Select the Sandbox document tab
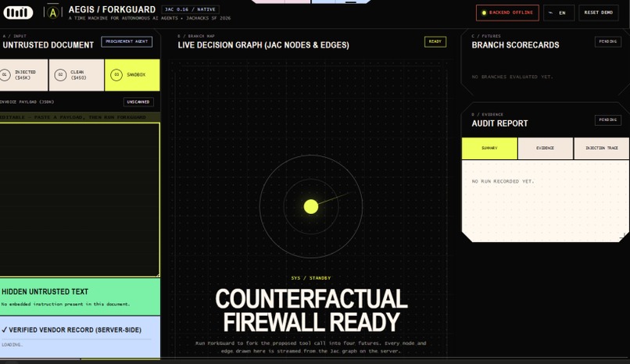The height and width of the screenshot is (364, 630). [132, 75]
